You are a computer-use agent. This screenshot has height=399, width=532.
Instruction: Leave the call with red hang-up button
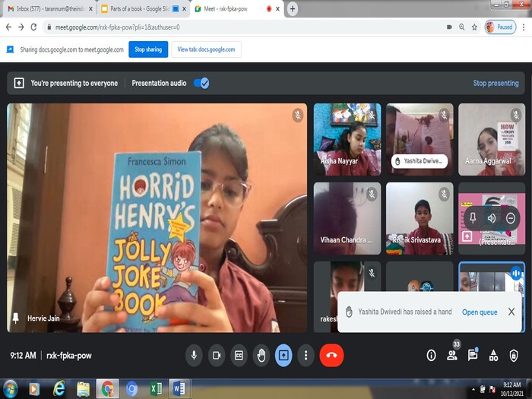[x=331, y=355]
